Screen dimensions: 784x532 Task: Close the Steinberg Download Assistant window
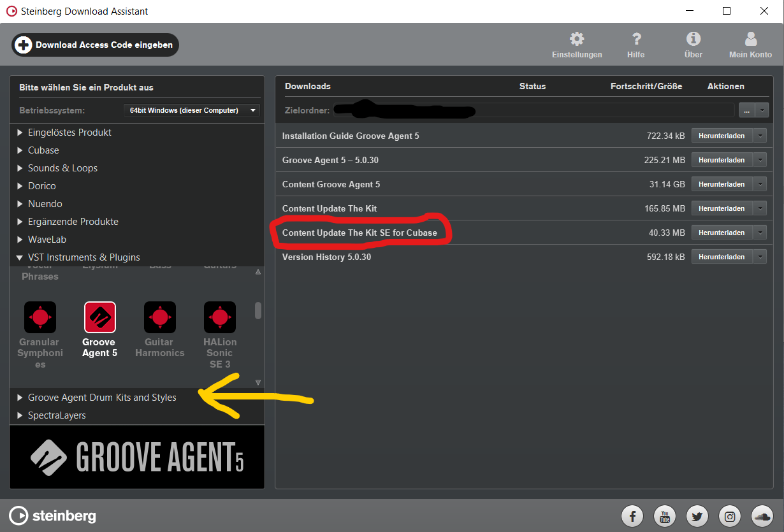(764, 11)
